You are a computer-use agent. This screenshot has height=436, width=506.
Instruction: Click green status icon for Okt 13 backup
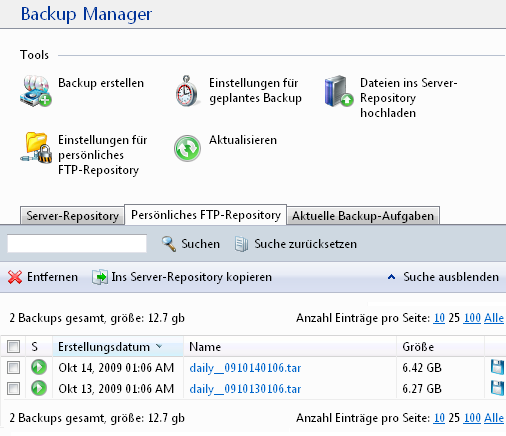click(x=39, y=388)
